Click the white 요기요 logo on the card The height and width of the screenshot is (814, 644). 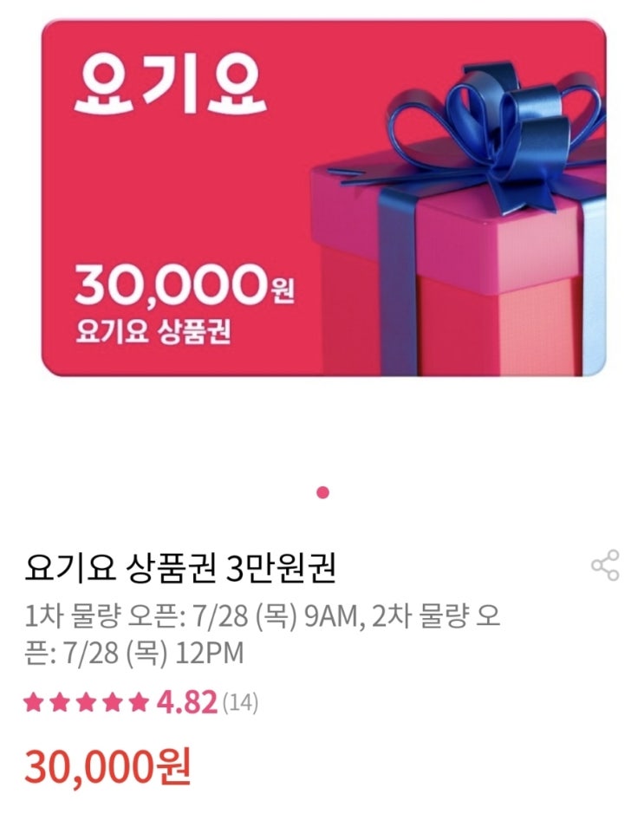170,85
